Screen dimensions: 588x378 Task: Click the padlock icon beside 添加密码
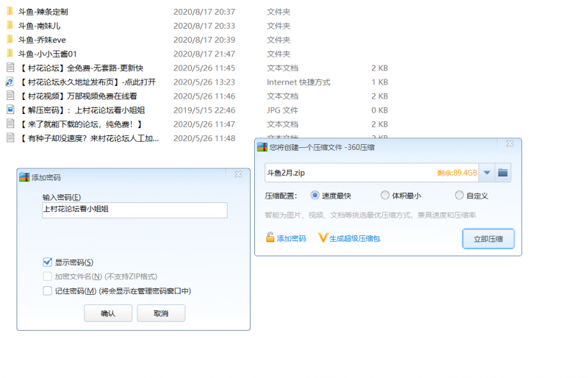[x=270, y=238]
